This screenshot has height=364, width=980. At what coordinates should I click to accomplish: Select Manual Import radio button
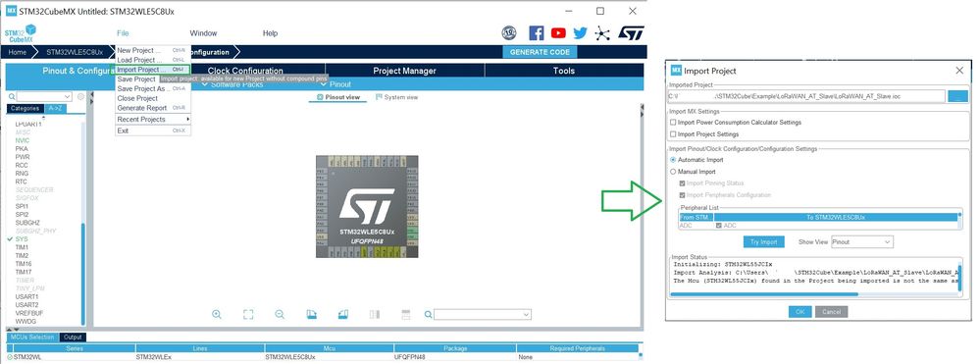tap(673, 172)
